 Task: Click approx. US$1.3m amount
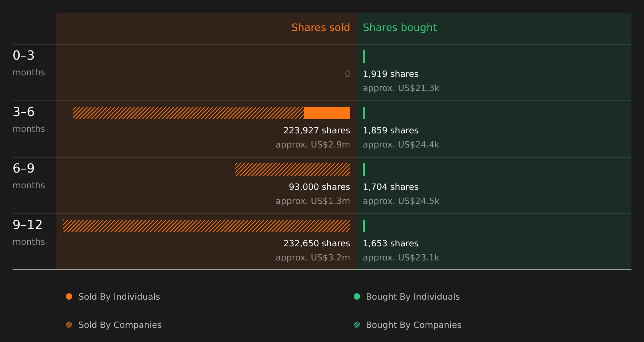click(x=313, y=201)
